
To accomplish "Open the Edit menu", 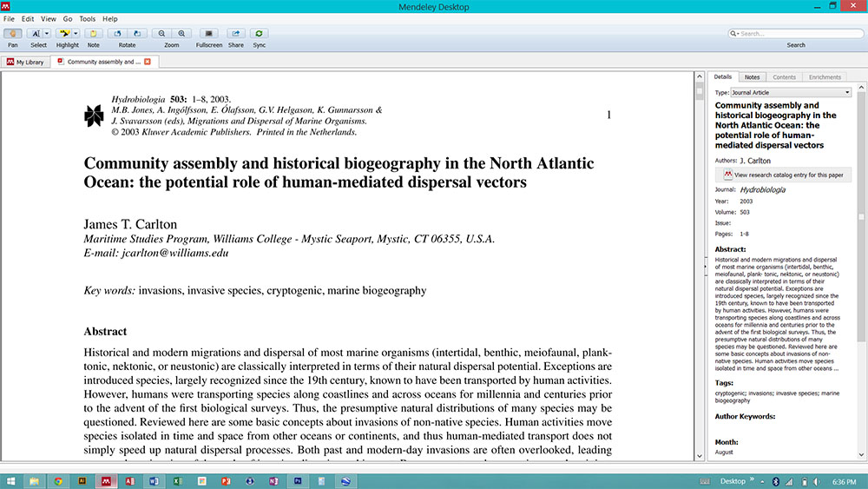I will point(28,19).
